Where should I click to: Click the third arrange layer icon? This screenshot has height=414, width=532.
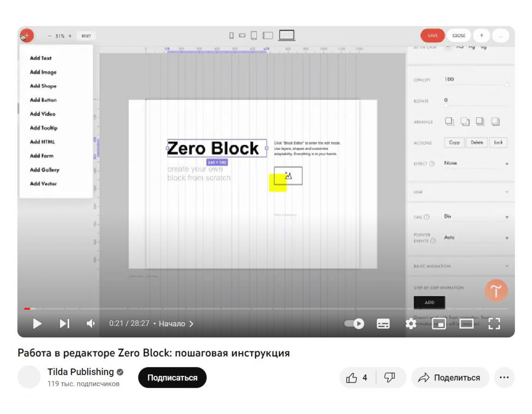point(480,121)
